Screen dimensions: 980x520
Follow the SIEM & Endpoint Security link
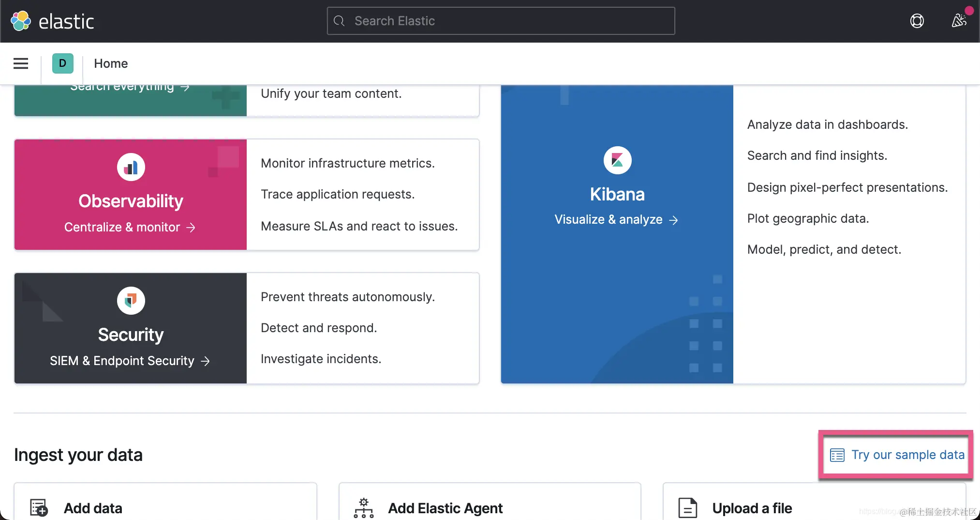[130, 361]
